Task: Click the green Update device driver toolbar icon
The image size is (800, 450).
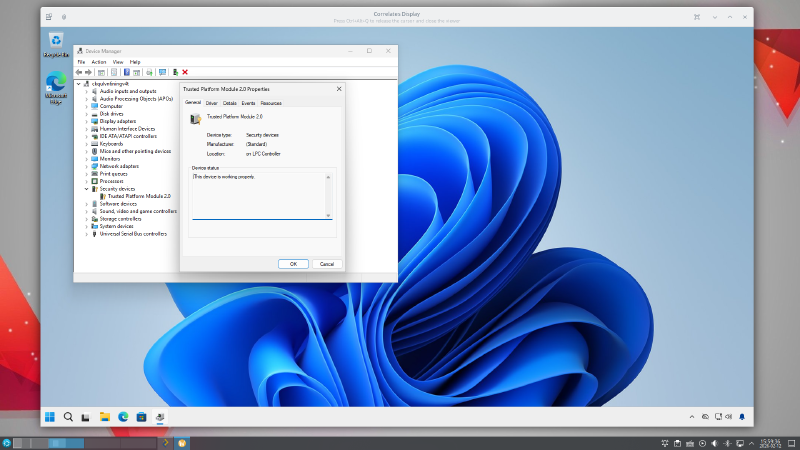Action: [175, 72]
